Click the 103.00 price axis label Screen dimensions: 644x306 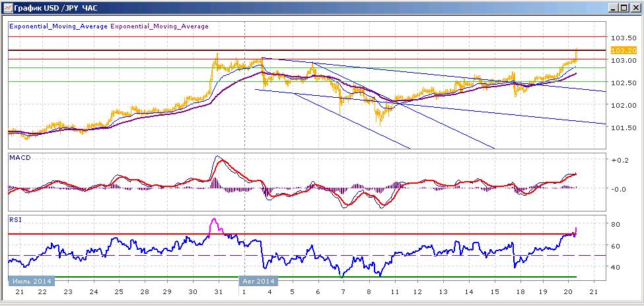tap(624, 60)
